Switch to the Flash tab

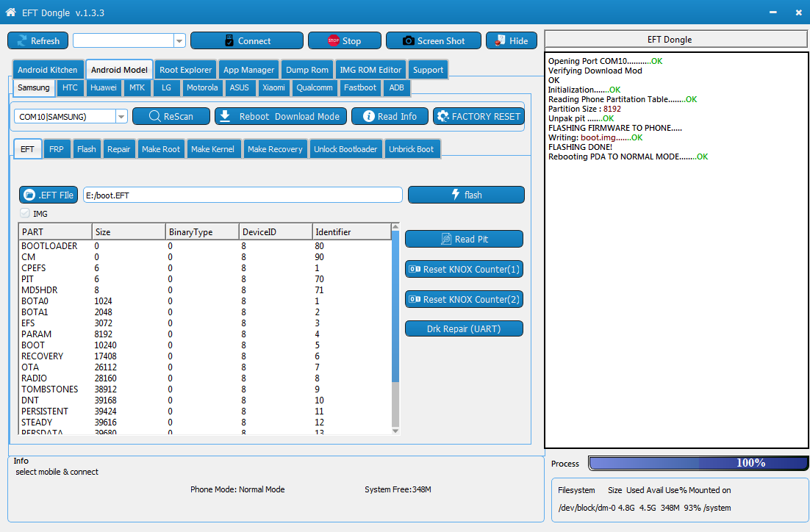86,149
